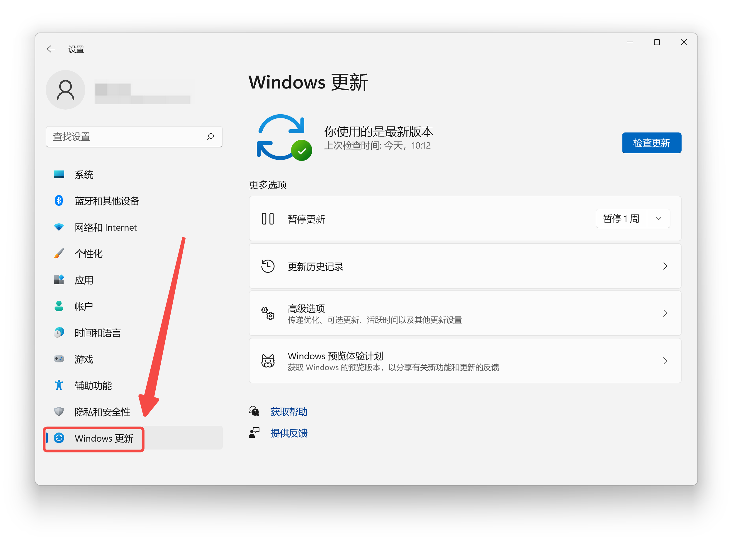737x560 pixels.
Task: Maximize the Settings window
Action: point(657,42)
